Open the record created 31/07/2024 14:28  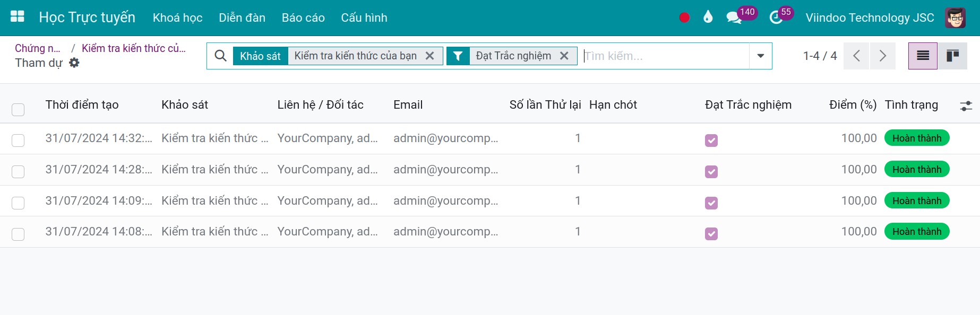tap(99, 170)
